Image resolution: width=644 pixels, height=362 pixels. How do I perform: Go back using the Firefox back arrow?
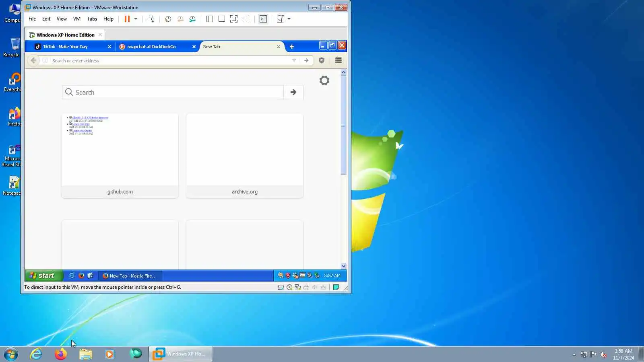click(x=33, y=60)
